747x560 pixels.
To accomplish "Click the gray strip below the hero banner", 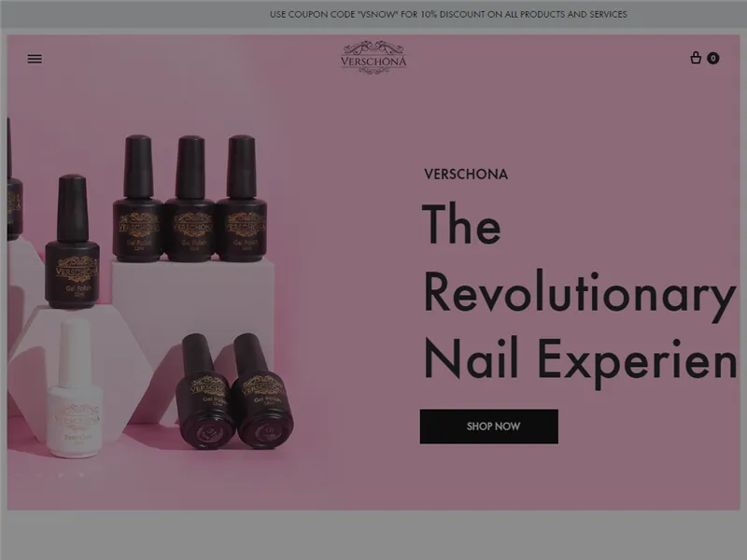I will tap(373, 535).
